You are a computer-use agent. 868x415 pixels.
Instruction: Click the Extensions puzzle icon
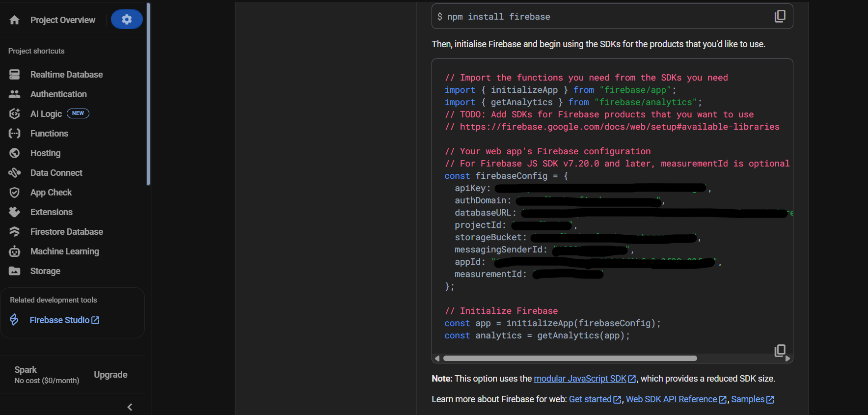tap(15, 212)
